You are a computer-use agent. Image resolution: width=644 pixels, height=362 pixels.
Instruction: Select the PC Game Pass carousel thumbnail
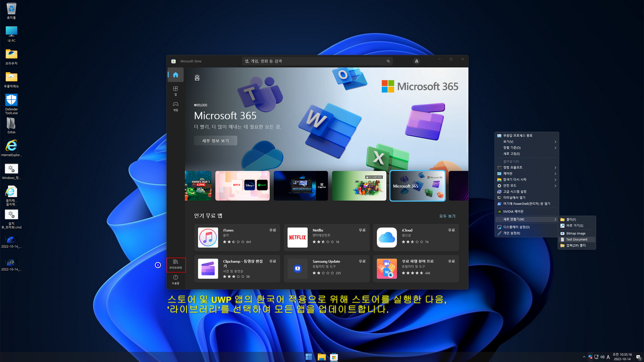coord(359,186)
